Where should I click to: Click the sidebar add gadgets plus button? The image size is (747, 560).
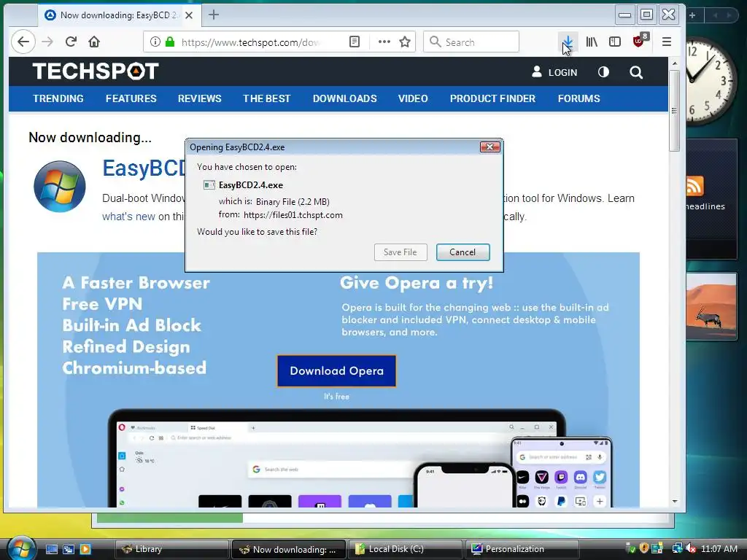[x=693, y=15]
